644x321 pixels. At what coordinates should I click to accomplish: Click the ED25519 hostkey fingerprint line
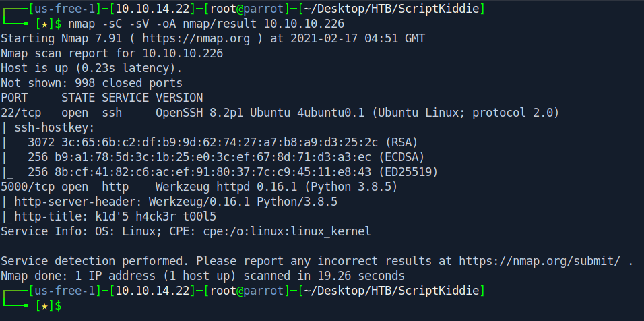(233, 172)
